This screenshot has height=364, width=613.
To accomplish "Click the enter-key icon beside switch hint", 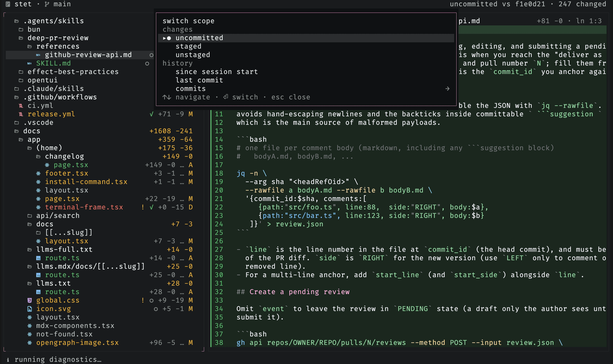I will [x=226, y=97].
